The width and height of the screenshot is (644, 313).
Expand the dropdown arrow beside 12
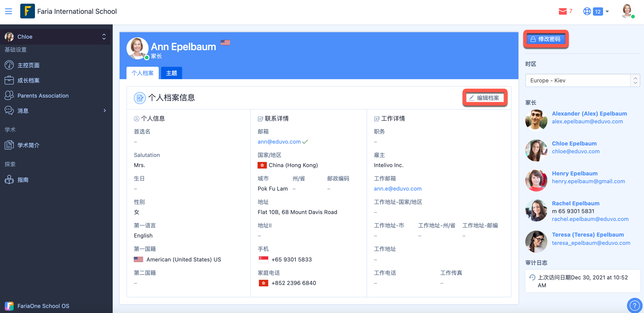pyautogui.click(x=607, y=11)
